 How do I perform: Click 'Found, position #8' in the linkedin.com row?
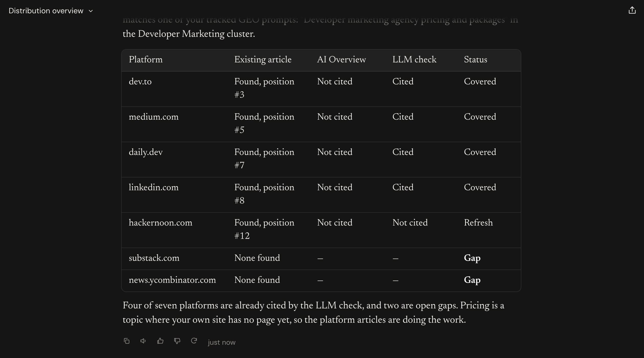[264, 194]
